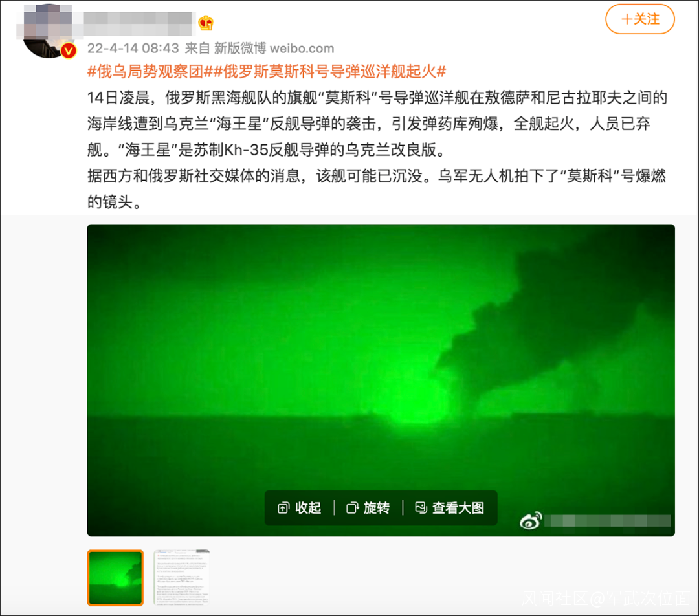The width and height of the screenshot is (699, 616).
Task: Click the gold crown membership icon
Action: point(206,23)
